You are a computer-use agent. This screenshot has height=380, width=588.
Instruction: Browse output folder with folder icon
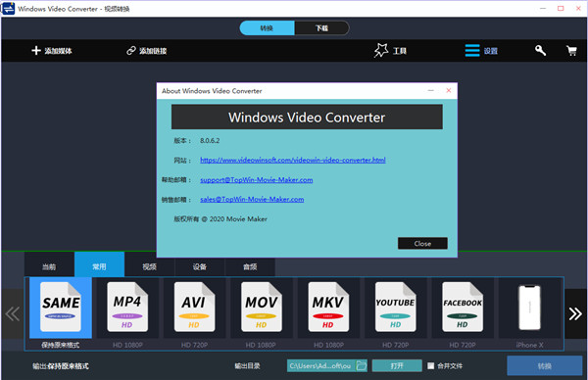361,365
